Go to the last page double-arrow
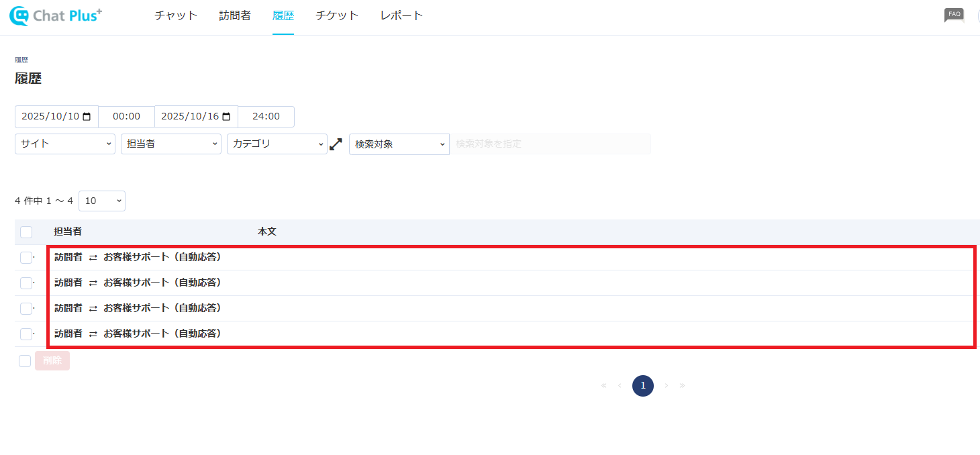The height and width of the screenshot is (455, 980). 683,386
